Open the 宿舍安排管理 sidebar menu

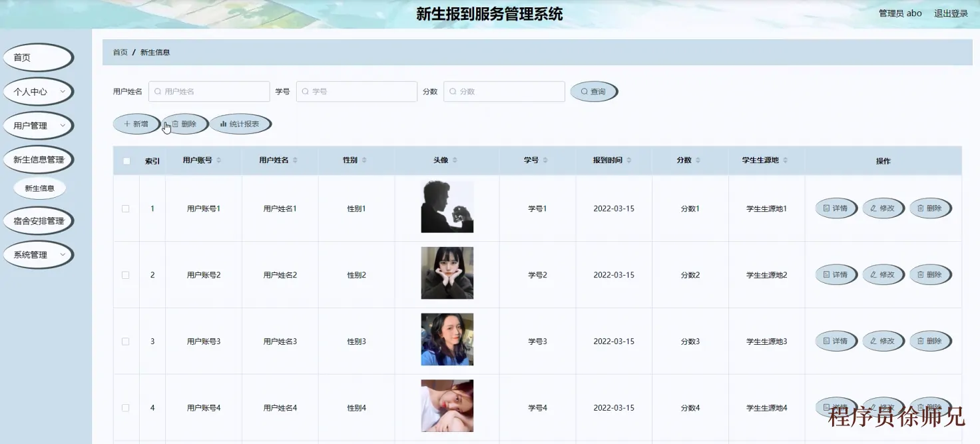38,221
